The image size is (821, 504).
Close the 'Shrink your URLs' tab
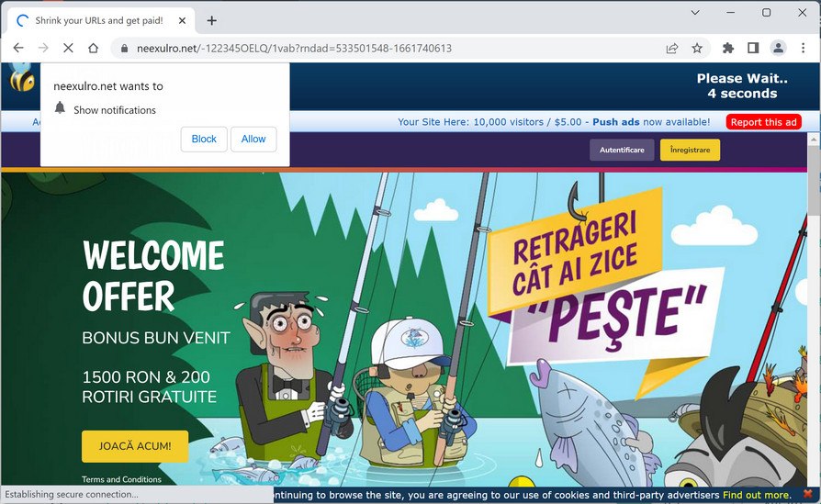(182, 20)
